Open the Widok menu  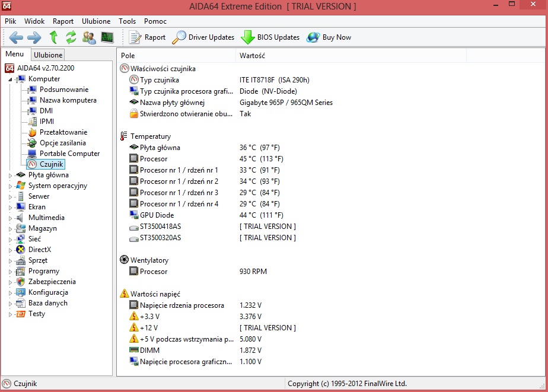click(x=34, y=21)
